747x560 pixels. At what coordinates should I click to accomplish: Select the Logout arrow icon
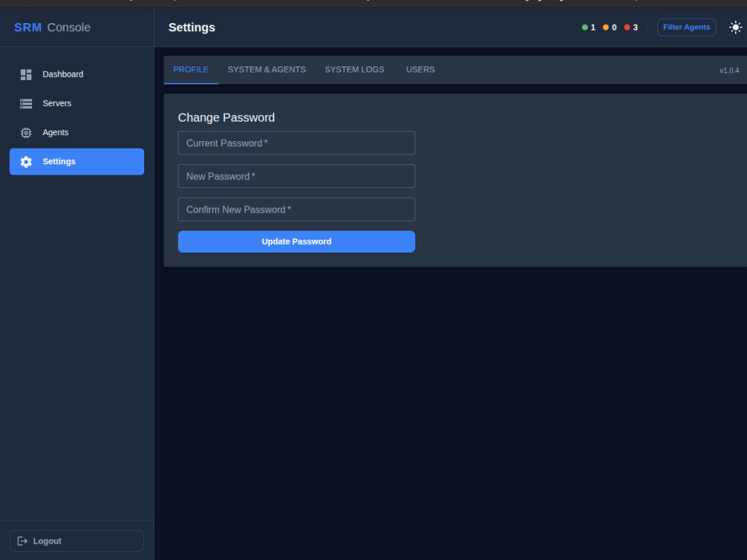(22, 541)
